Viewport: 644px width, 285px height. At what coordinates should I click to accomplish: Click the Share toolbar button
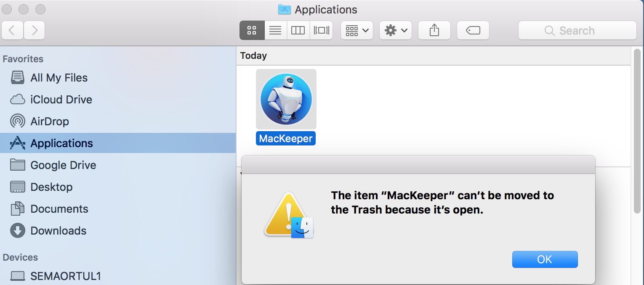pos(434,30)
